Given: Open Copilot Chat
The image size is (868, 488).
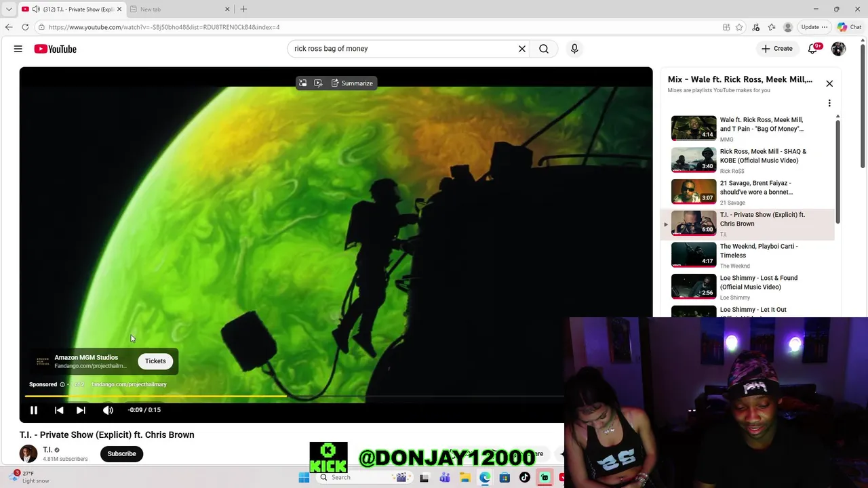Looking at the screenshot, I should tap(850, 27).
